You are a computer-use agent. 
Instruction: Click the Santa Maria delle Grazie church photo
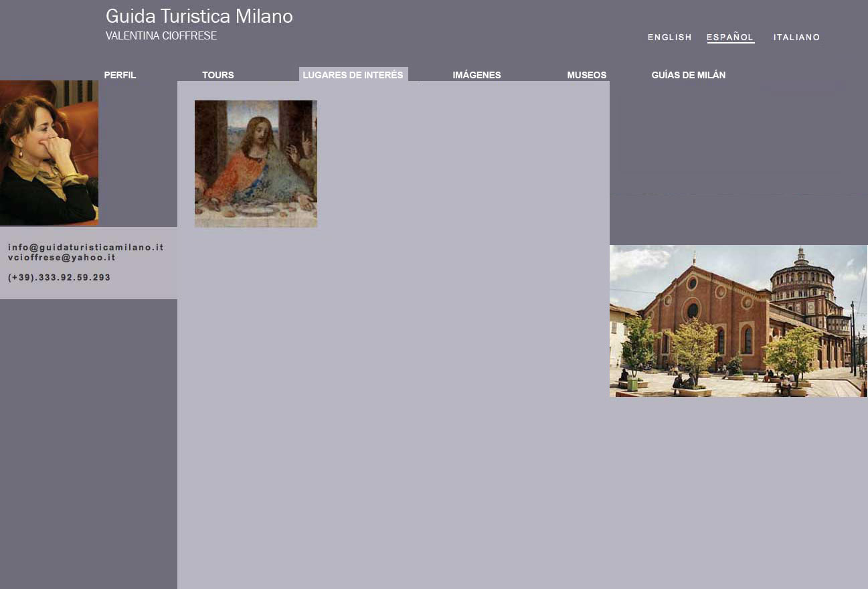(739, 321)
